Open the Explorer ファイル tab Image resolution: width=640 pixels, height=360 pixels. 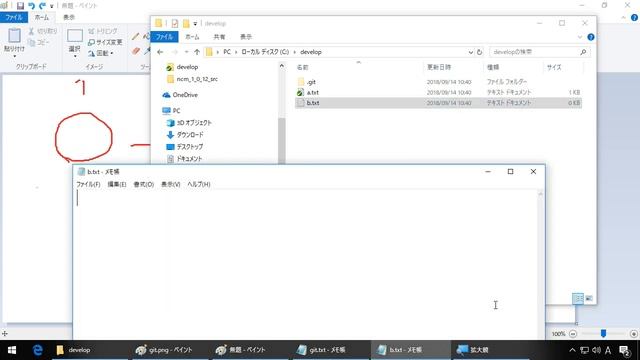click(x=164, y=37)
